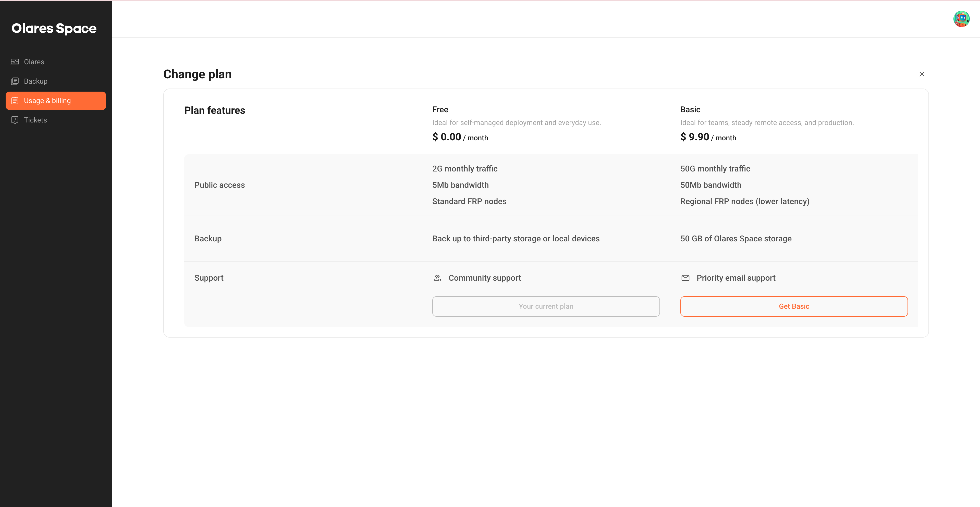This screenshot has width=980, height=507.
Task: Open the user avatar profile
Action: pos(961,19)
